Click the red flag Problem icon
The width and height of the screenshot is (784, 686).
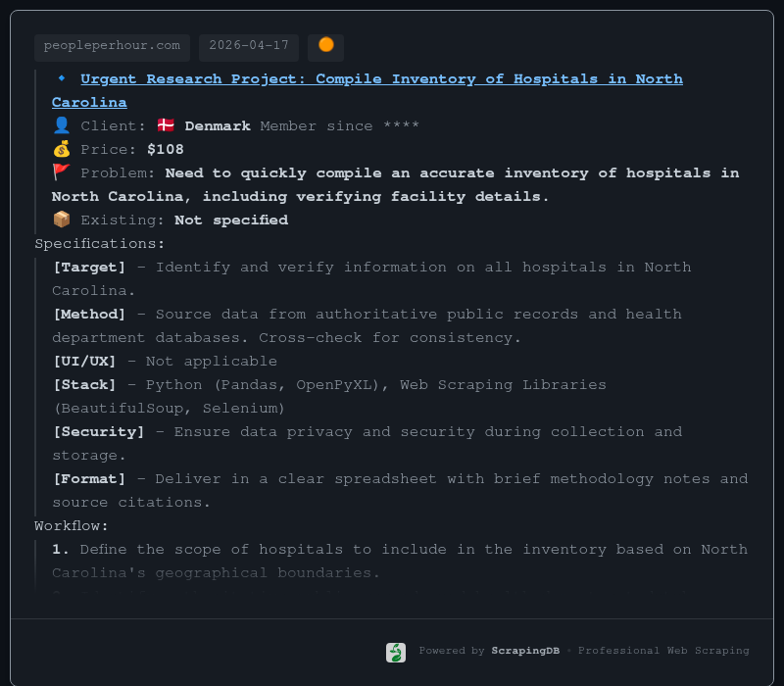click(62, 172)
